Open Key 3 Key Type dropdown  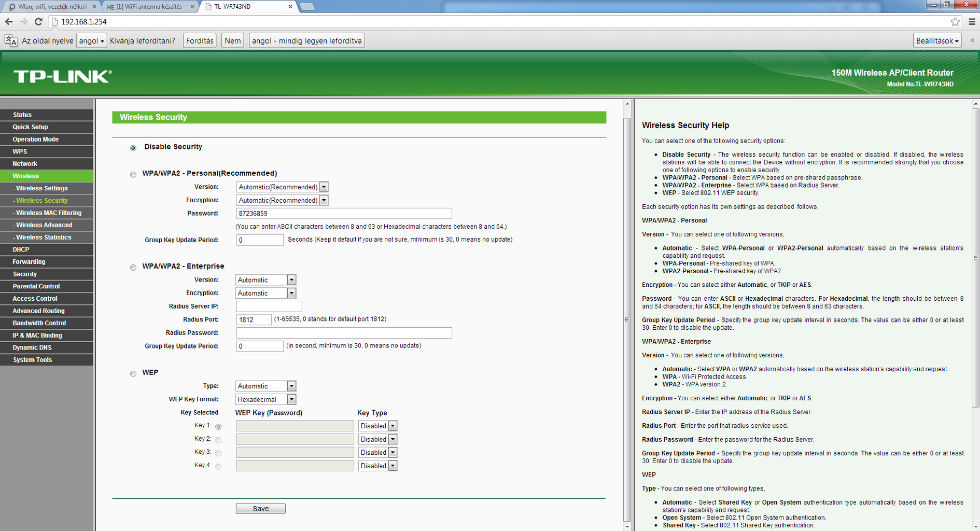377,452
